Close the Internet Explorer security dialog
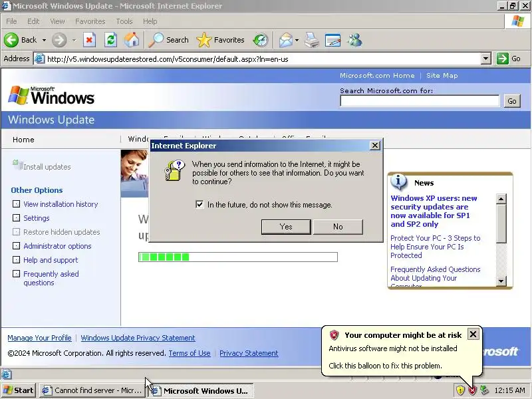The height and width of the screenshot is (399, 532). pos(374,146)
